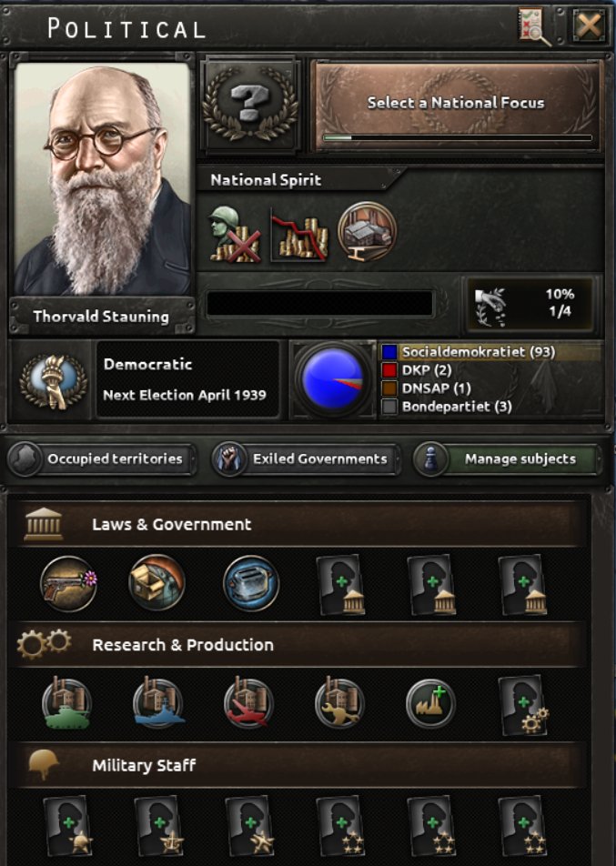Click Thorvald Stauning's leader portrait
Viewport: 616px width, 866px height.
102,179
